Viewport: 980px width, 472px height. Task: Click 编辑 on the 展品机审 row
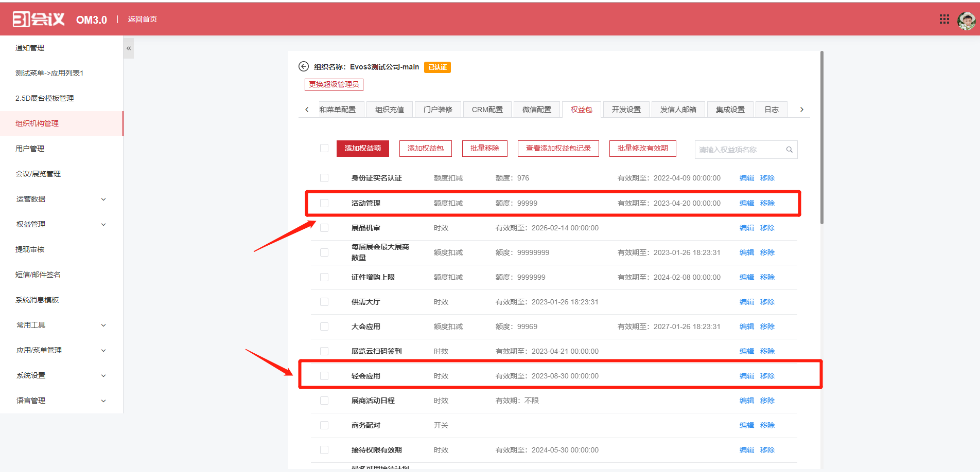pyautogui.click(x=746, y=227)
